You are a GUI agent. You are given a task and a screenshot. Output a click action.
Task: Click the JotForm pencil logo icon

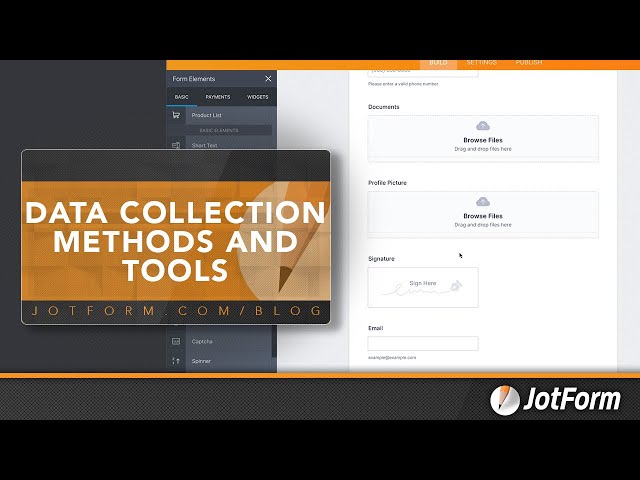pos(505,400)
